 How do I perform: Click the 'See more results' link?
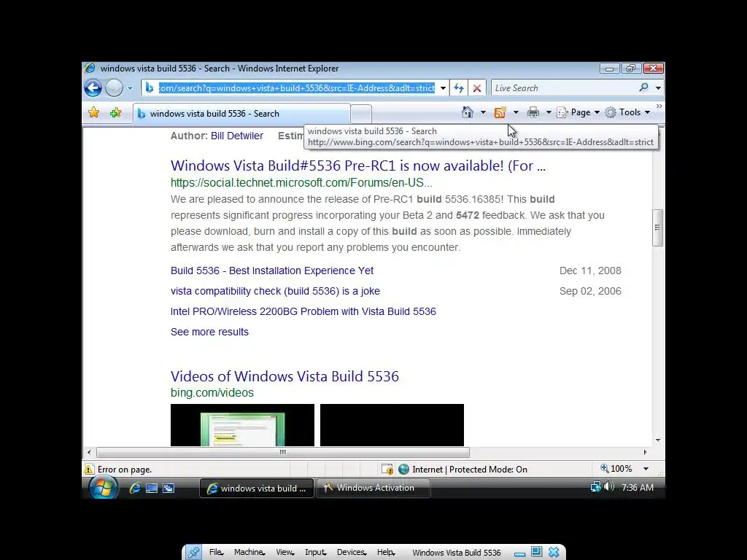click(x=209, y=332)
